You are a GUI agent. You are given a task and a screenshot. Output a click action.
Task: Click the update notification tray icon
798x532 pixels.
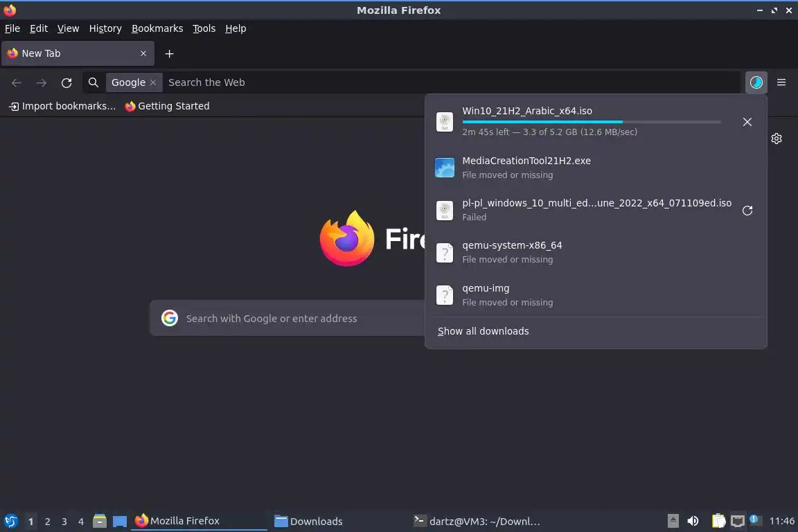tap(755, 520)
